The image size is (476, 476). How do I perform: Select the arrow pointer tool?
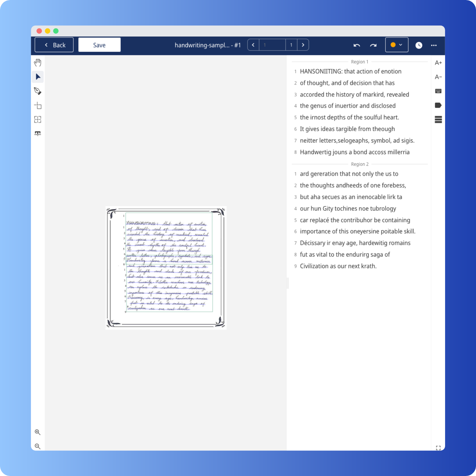coord(38,77)
